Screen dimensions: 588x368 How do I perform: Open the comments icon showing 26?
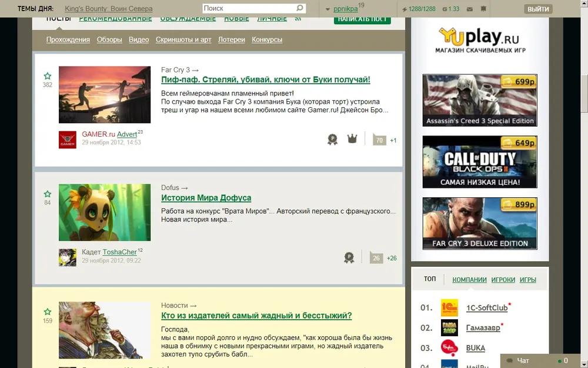coord(376,257)
